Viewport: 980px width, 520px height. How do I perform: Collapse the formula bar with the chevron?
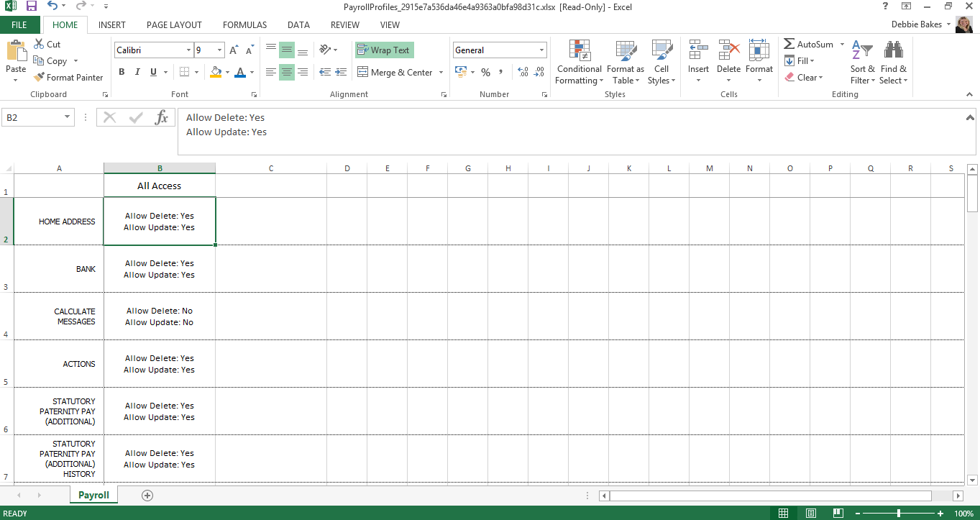[x=970, y=117]
